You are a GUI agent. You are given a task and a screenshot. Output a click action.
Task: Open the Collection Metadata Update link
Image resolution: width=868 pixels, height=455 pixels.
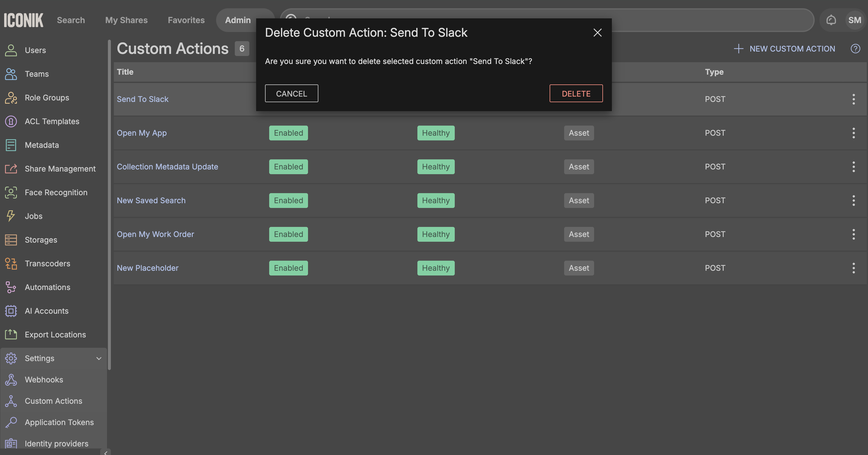pos(167,166)
